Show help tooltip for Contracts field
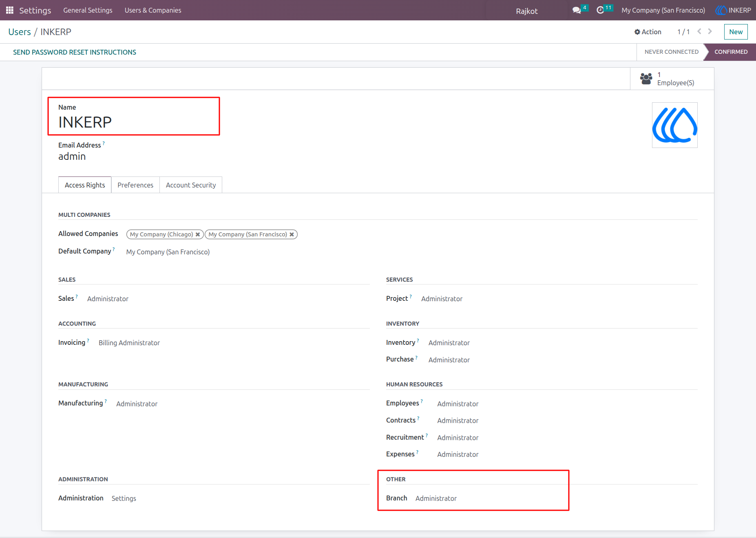Image resolution: width=756 pixels, height=538 pixels. pos(418,418)
